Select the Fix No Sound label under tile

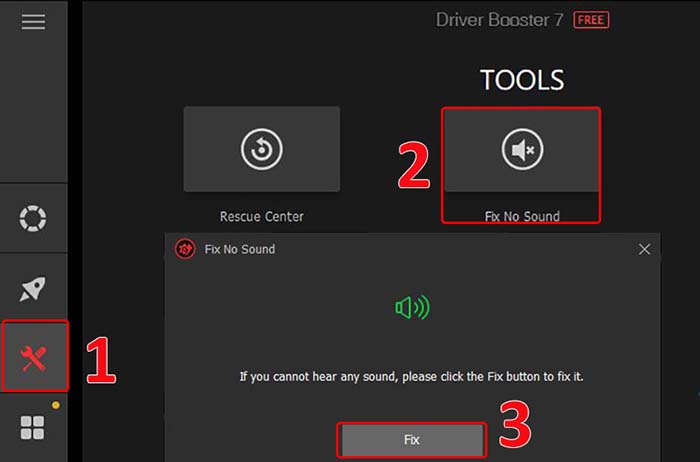click(521, 216)
